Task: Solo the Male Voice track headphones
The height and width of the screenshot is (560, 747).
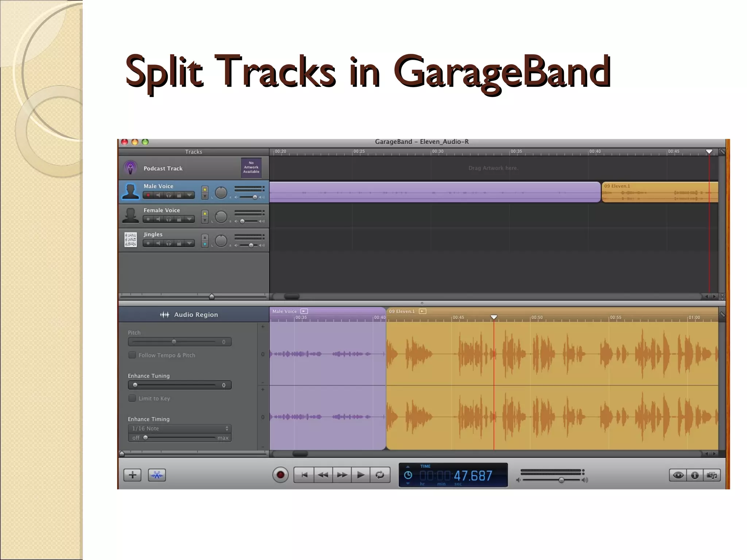Action: click(169, 195)
